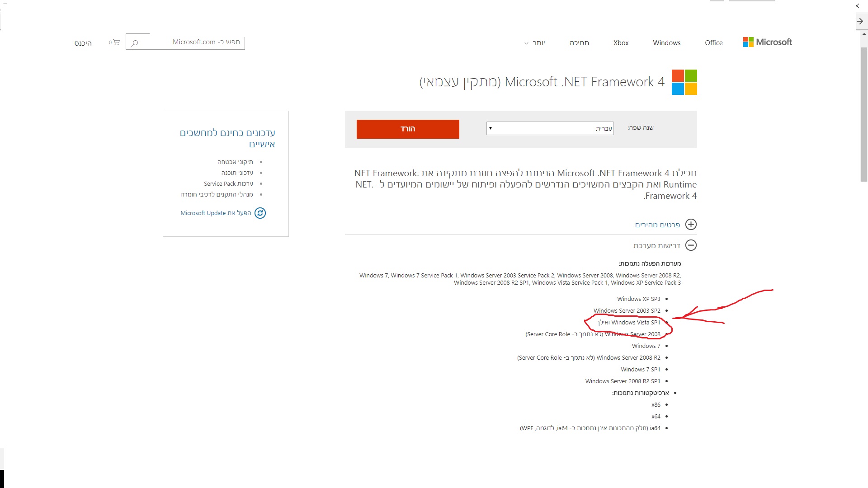Click the .NET Framework four-color logo
Screen dimensions: 868x488
click(684, 82)
